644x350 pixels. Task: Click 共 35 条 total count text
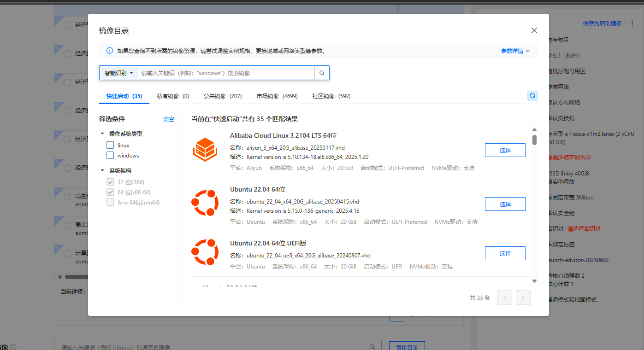(480, 298)
